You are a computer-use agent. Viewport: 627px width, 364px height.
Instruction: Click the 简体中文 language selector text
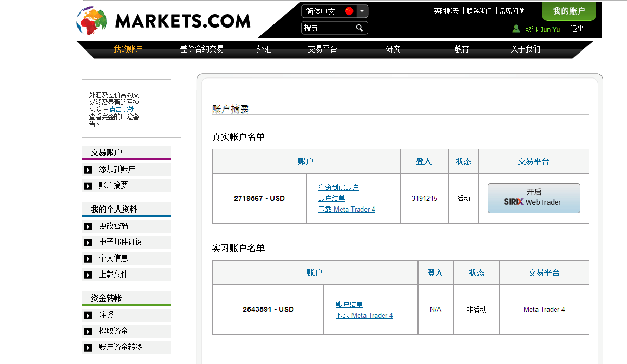[x=321, y=11]
